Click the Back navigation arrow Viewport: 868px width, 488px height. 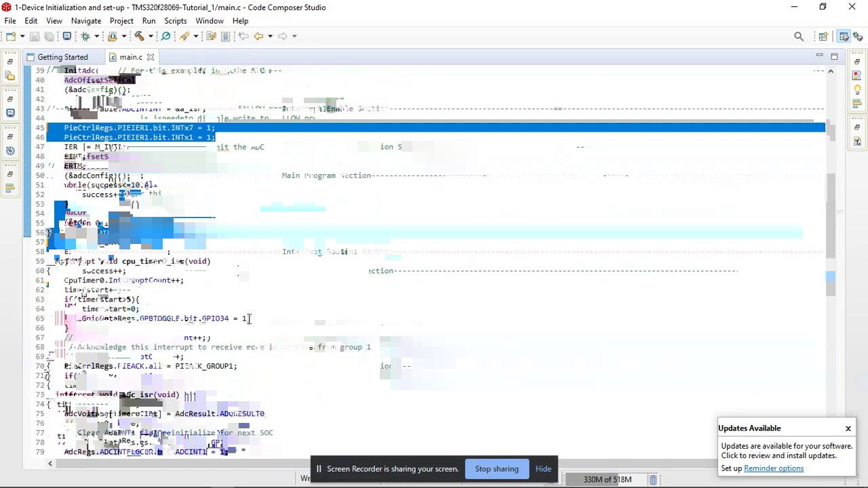[258, 36]
